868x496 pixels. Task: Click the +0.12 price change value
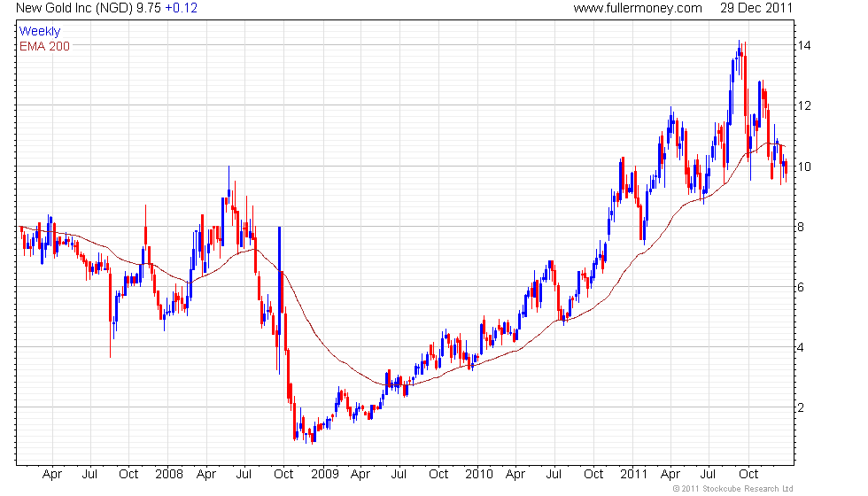pos(181,8)
